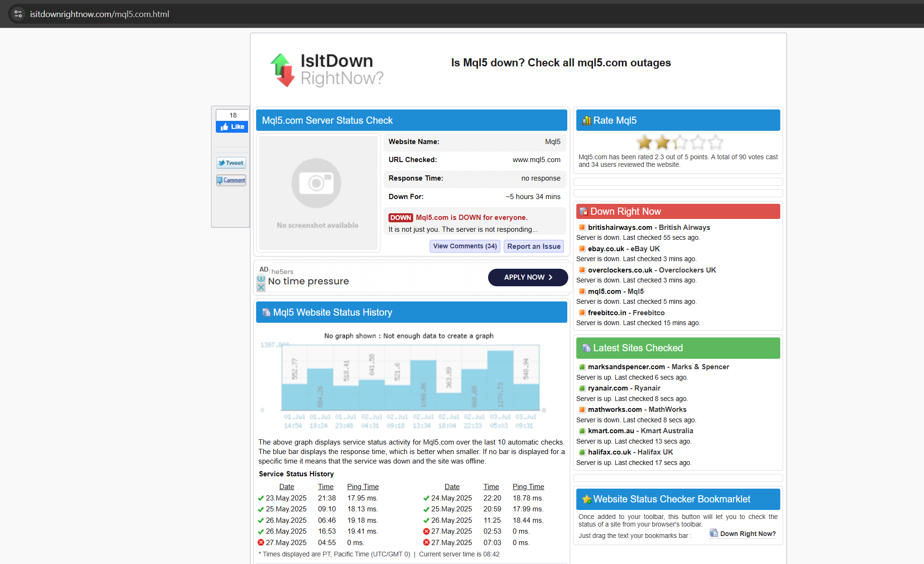Rate Mql5 three stars

(680, 142)
